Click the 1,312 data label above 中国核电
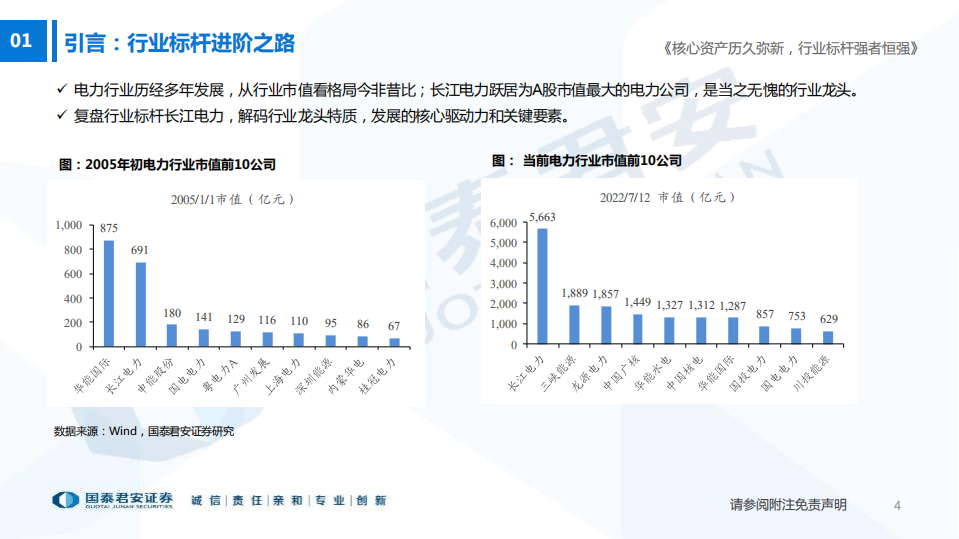 (x=701, y=305)
